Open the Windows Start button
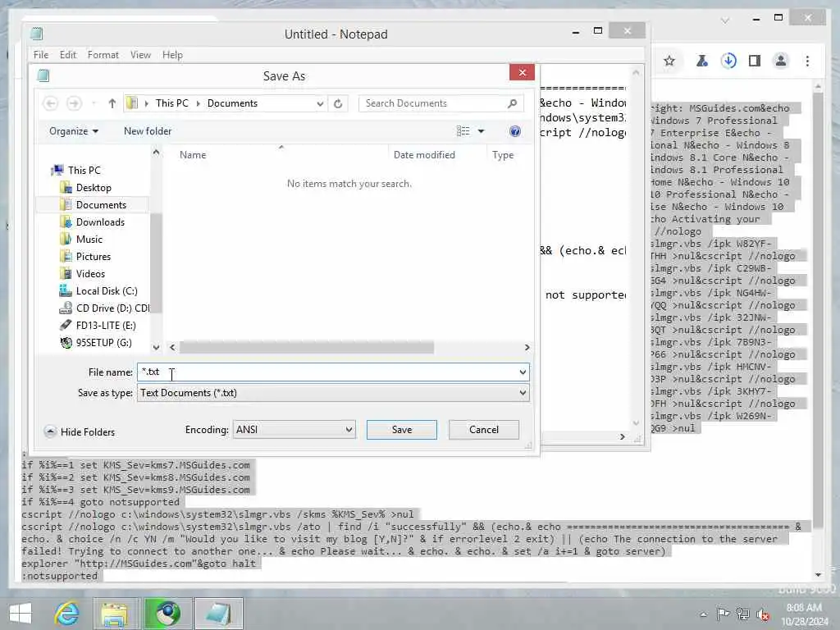Viewport: 840px width, 630px height. [x=21, y=614]
